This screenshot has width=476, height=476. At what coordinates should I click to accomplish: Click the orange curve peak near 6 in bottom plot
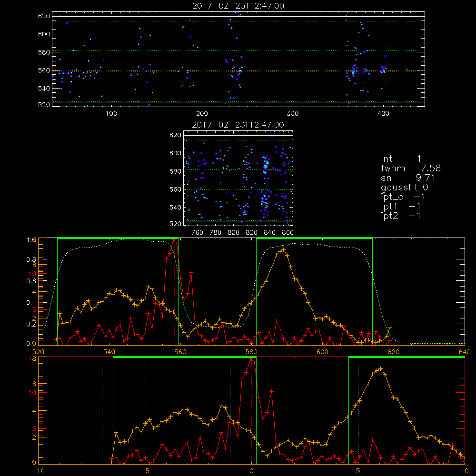(x=380, y=368)
